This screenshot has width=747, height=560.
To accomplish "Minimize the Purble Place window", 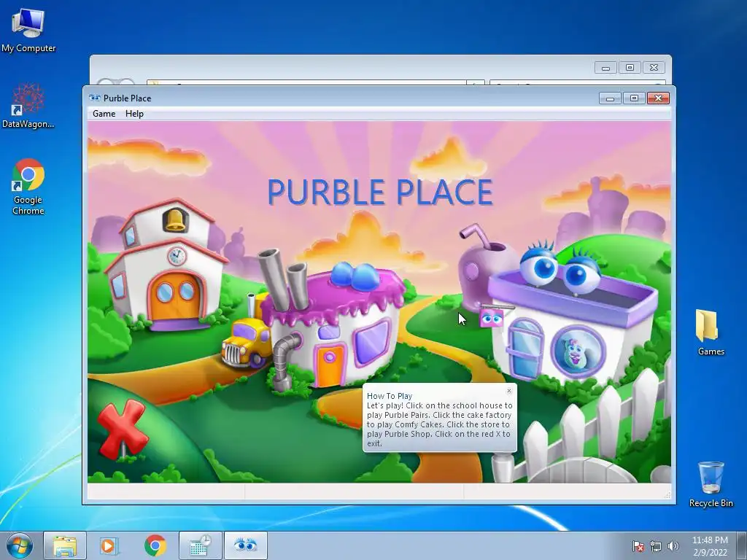I will [611, 98].
